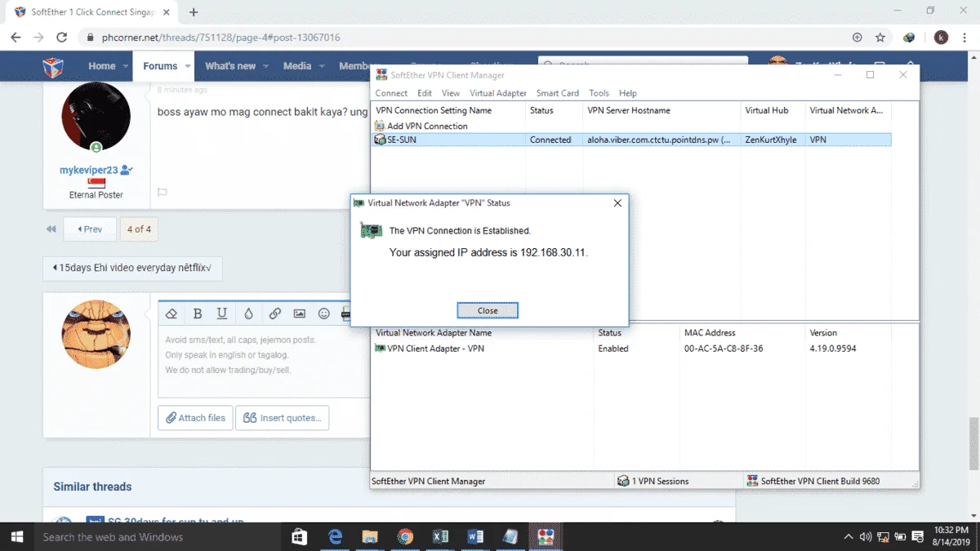The height and width of the screenshot is (551, 980).
Task: Expand the Home dropdown arrow
Action: tap(126, 66)
